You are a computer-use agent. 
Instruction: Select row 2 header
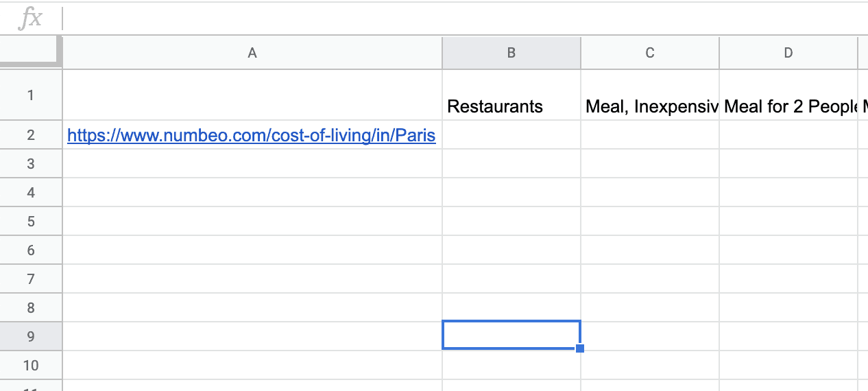pyautogui.click(x=31, y=134)
